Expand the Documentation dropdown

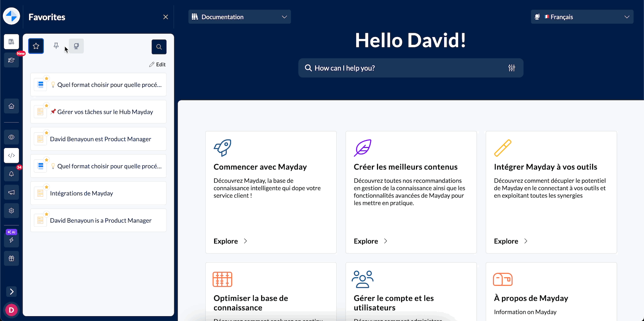coord(240,17)
